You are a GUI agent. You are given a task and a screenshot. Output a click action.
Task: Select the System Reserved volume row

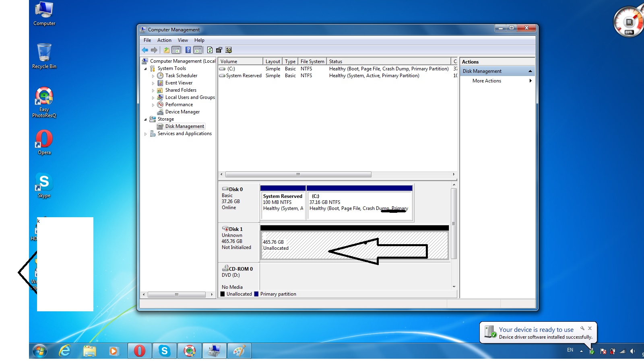(x=337, y=76)
